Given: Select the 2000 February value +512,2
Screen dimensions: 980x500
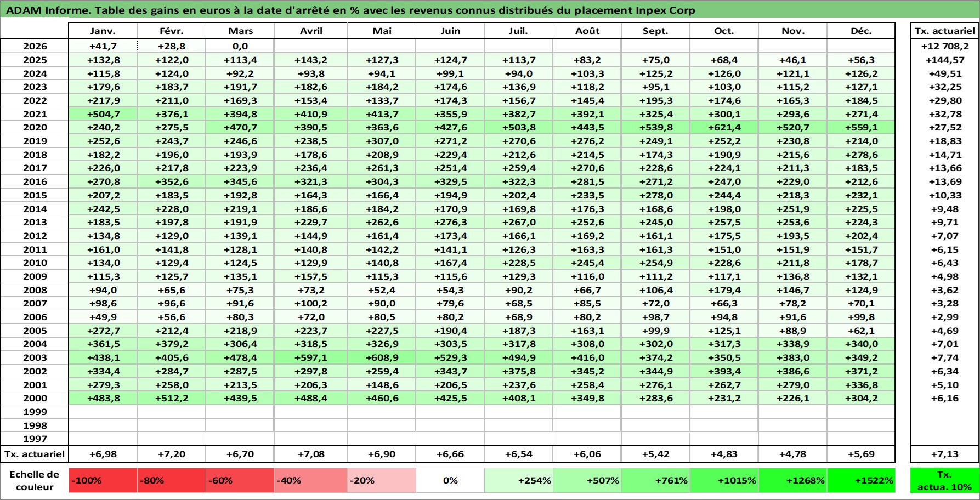Looking at the screenshot, I should point(172,398).
